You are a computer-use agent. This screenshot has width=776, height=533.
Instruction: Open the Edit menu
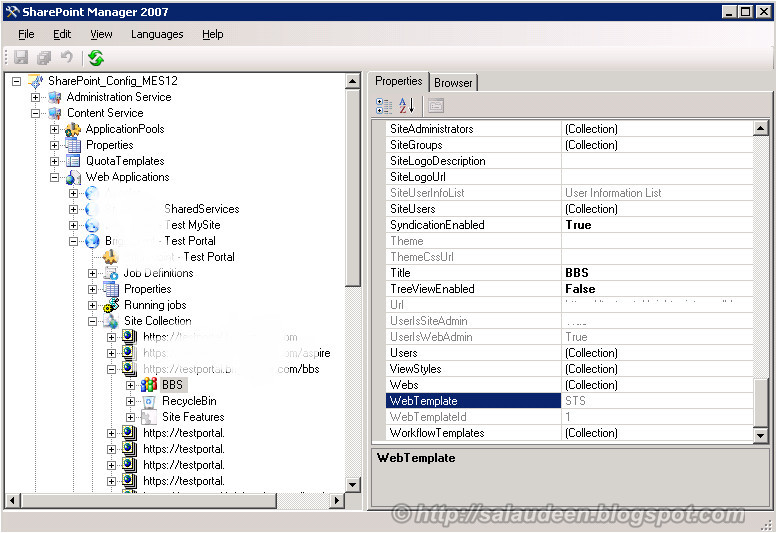click(x=62, y=34)
